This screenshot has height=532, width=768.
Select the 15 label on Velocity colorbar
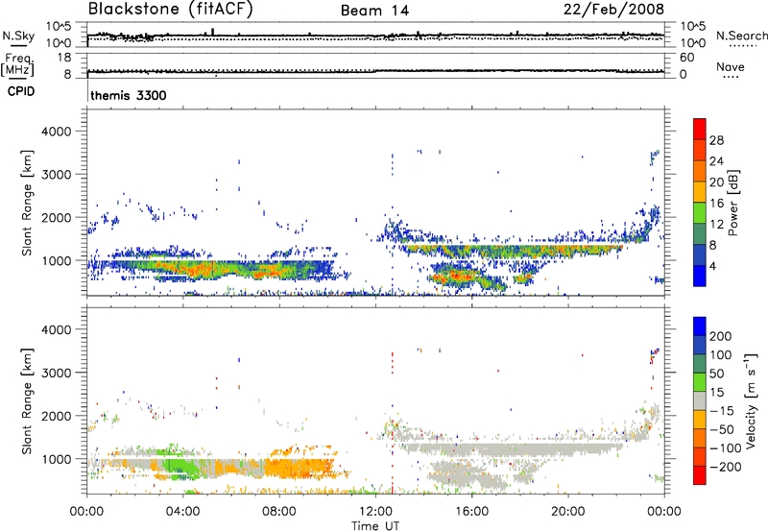(716, 392)
